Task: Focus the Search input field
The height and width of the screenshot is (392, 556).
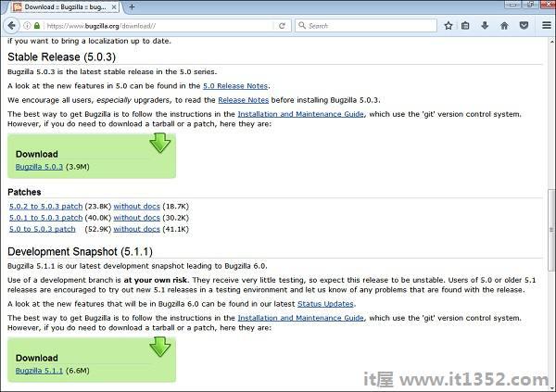Action: point(366,26)
